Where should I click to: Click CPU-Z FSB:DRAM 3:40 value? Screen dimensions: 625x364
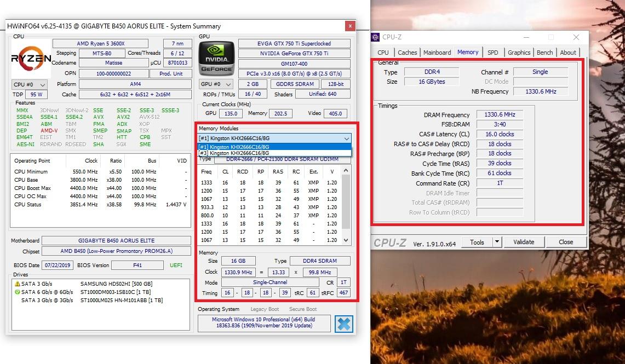pos(500,124)
